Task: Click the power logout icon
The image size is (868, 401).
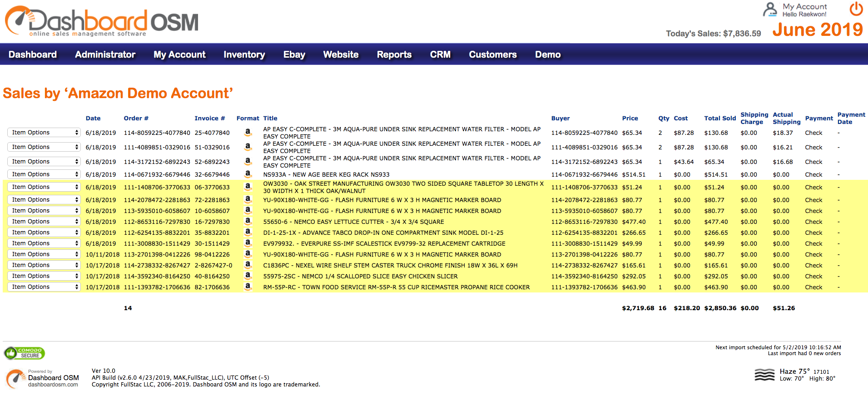Action: (x=856, y=9)
